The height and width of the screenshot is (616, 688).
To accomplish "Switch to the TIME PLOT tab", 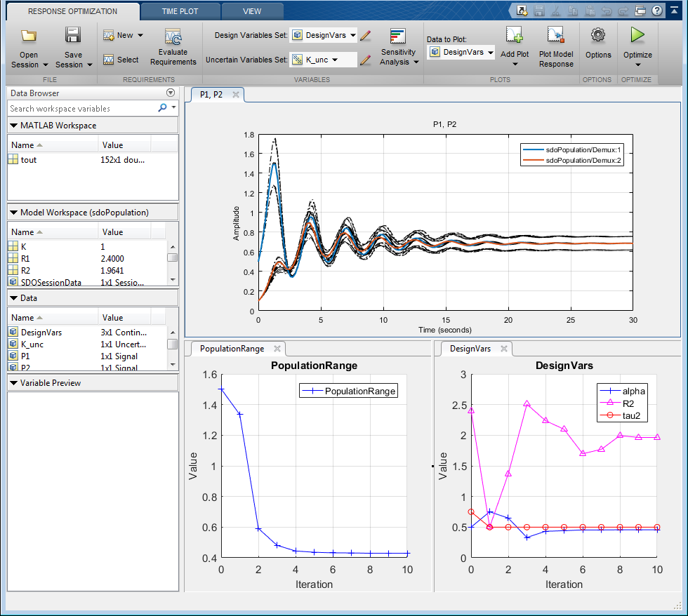I will (x=180, y=11).
